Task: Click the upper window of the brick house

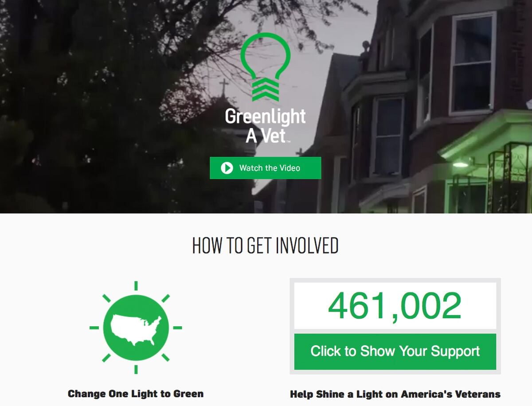Action: (x=473, y=63)
